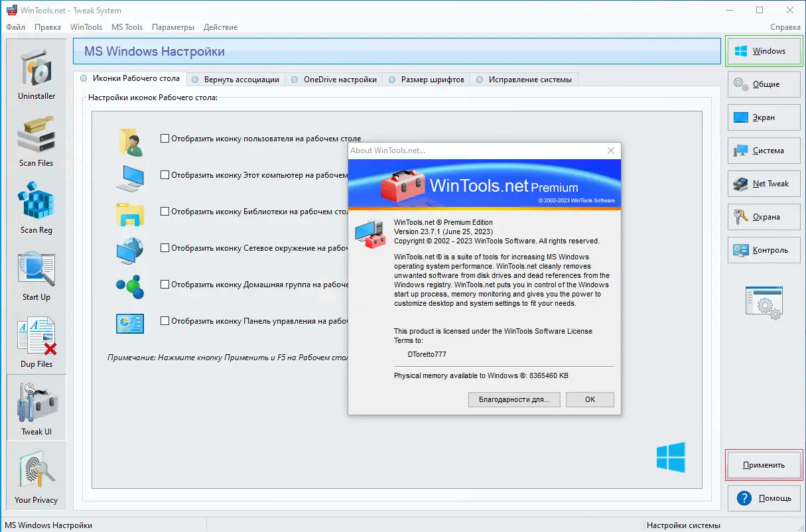Enable showing Сетевое окружение icon
This screenshot has height=532, width=806.
point(165,248)
